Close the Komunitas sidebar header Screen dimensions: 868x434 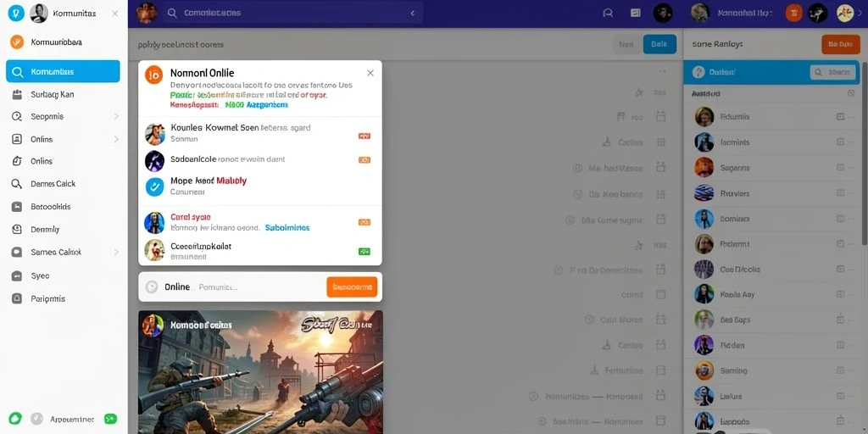pos(115,14)
